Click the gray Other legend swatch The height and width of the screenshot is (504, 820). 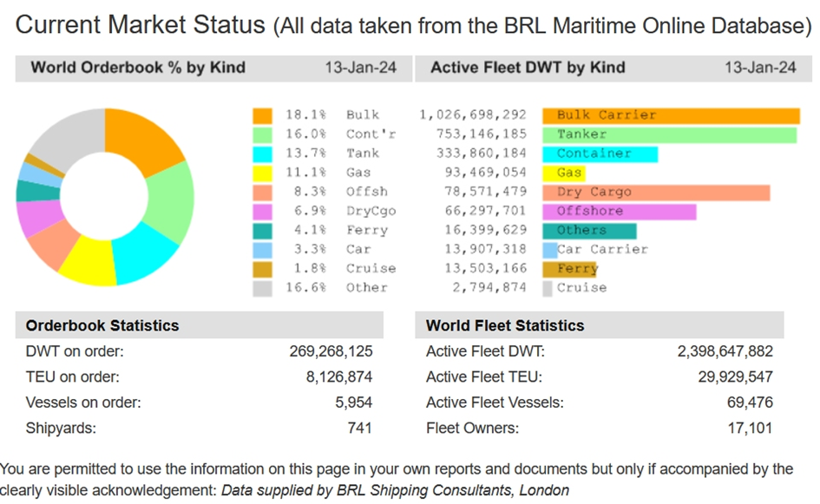tap(262, 288)
